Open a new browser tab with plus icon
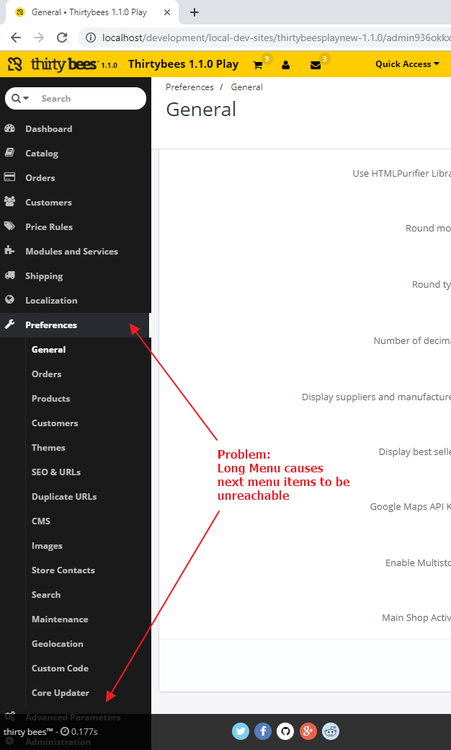Screen dimensions: 451x750 [194, 12]
